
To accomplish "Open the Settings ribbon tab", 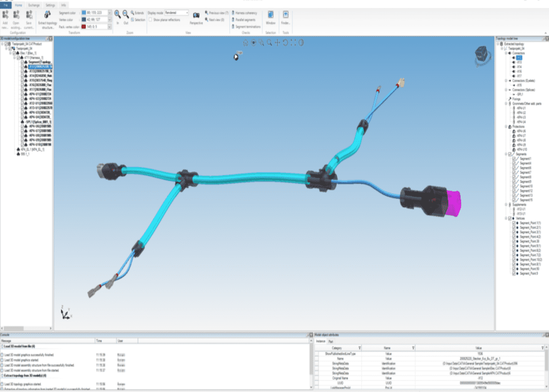I will tap(50, 4).
